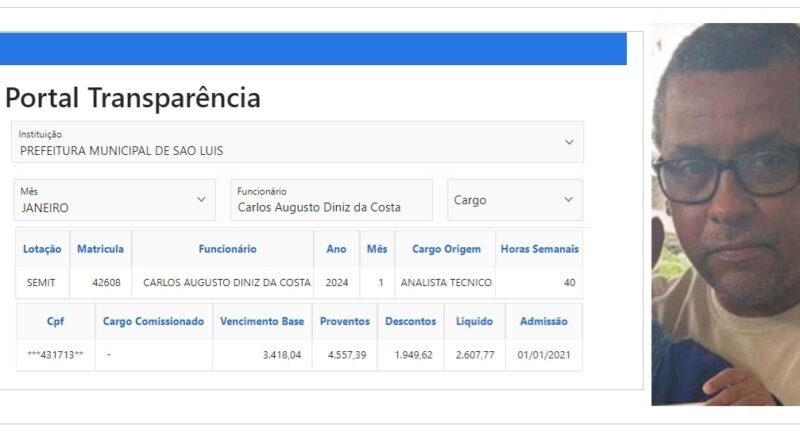Open the photo of the man with glasses
The height and width of the screenshot is (445, 800).
[x=725, y=214]
